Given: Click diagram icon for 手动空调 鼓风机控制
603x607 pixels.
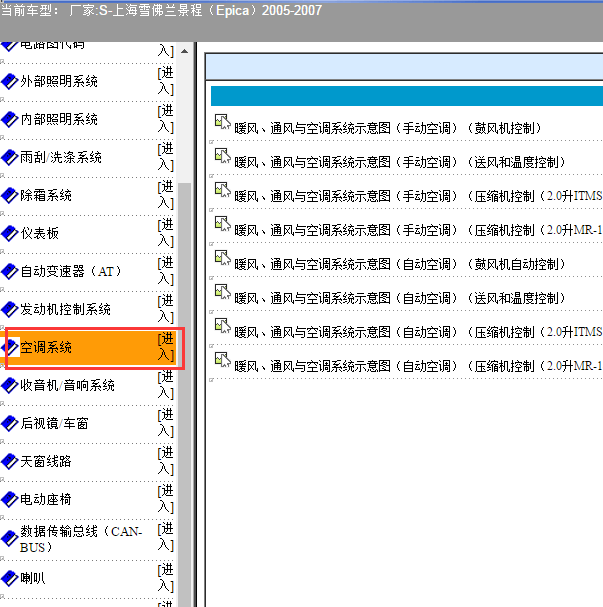Looking at the screenshot, I should [x=223, y=122].
